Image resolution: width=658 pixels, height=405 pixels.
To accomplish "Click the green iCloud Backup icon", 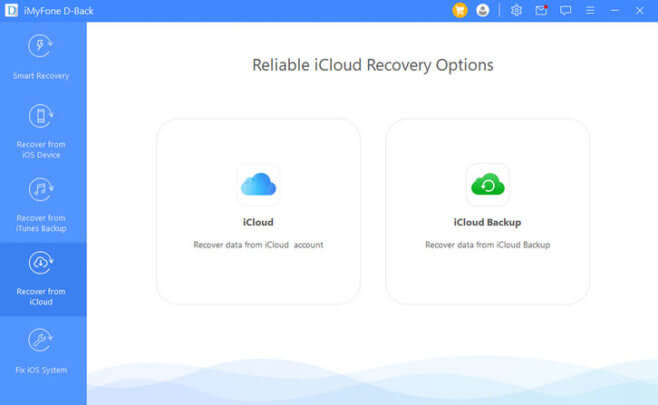I will [488, 185].
